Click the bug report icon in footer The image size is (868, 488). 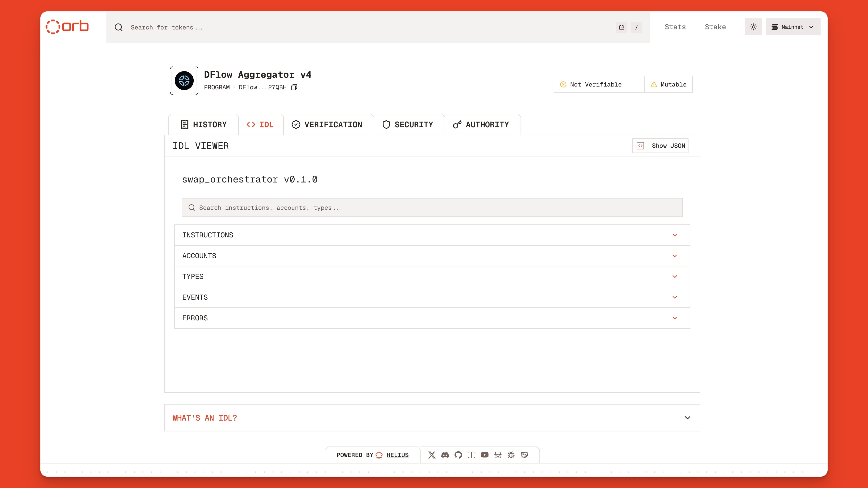click(x=511, y=455)
